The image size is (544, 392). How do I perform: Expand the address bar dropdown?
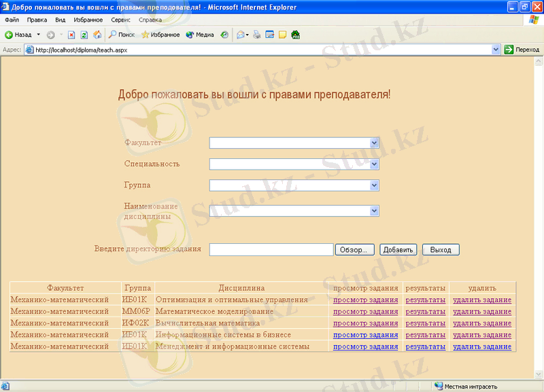(x=496, y=50)
